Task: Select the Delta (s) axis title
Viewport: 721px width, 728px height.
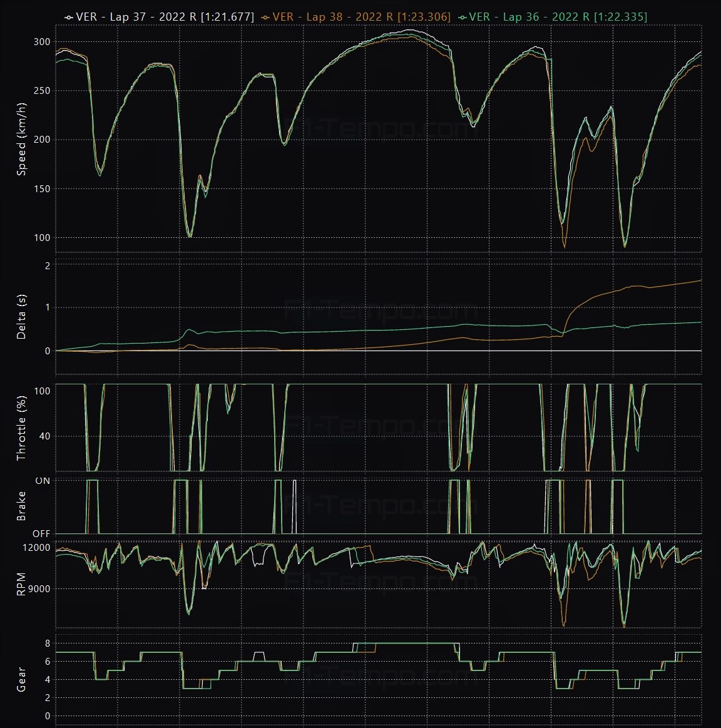Action: click(x=21, y=308)
